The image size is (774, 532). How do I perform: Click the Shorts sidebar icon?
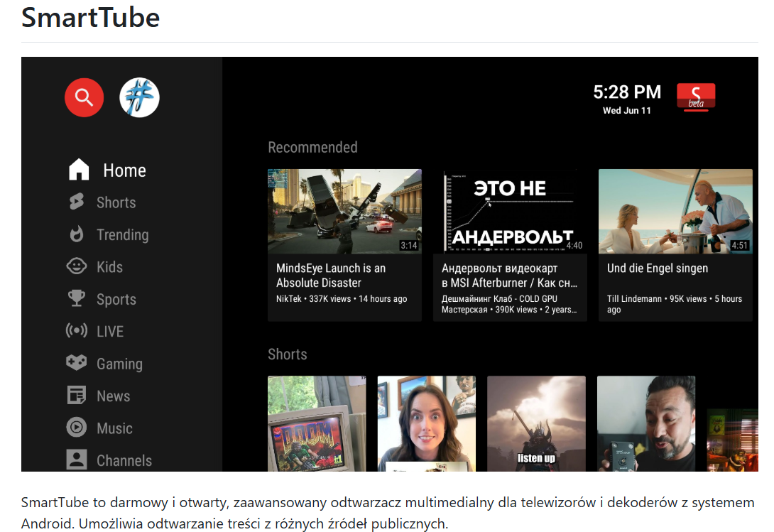77,202
